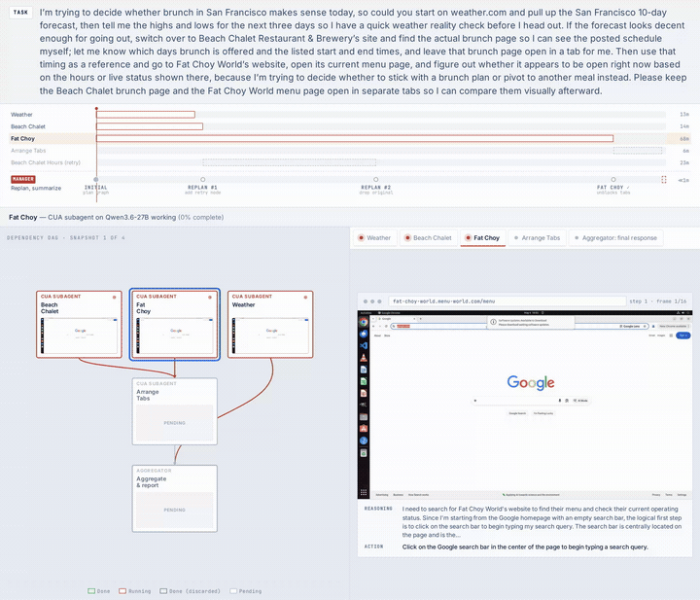Click the Google Search button
The width and height of the screenshot is (700, 600).
[517, 413]
